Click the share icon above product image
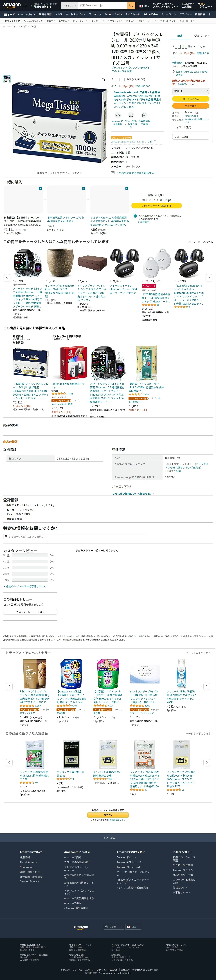This screenshot has width=216, height=980. [103, 79]
